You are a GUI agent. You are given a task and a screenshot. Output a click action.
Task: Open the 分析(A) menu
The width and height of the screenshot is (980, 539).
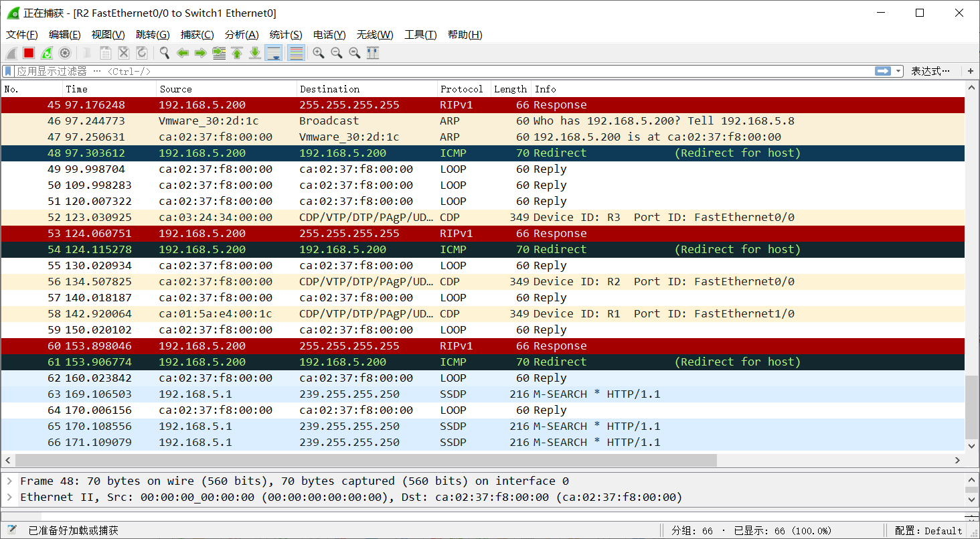[x=242, y=35]
